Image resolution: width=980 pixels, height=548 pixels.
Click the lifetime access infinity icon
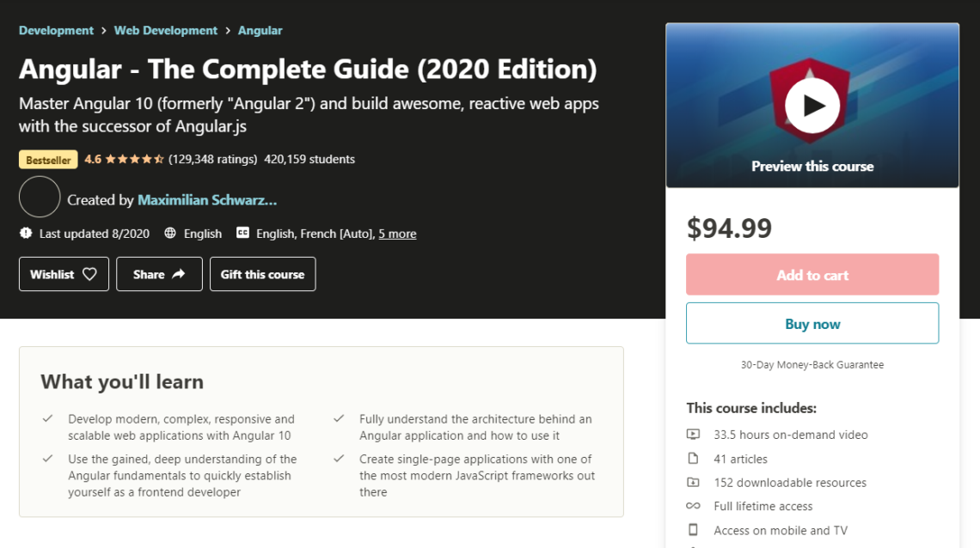(x=694, y=506)
